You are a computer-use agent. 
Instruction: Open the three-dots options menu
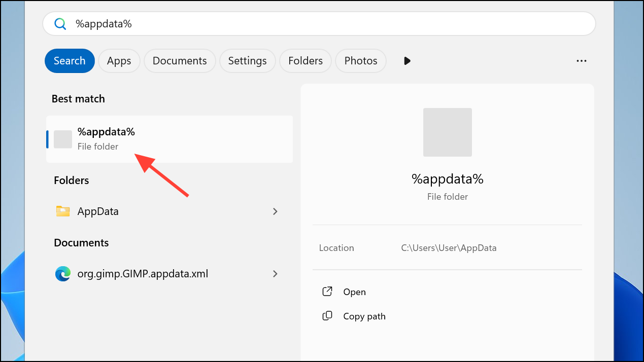pos(582,61)
